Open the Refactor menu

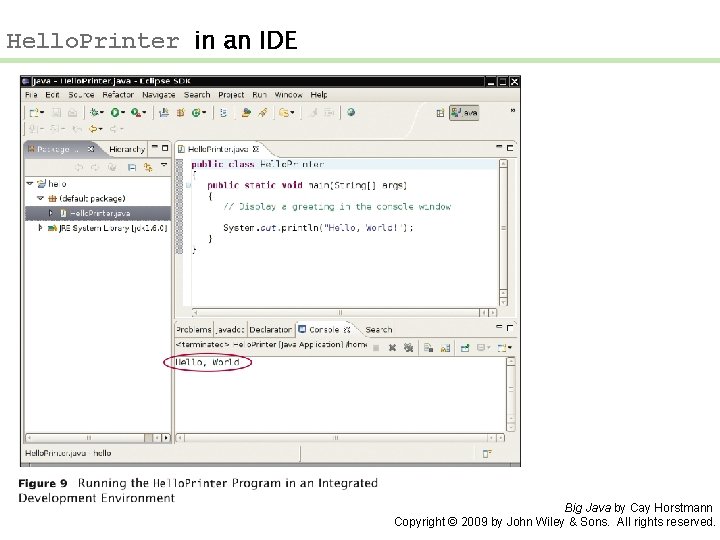[118, 95]
